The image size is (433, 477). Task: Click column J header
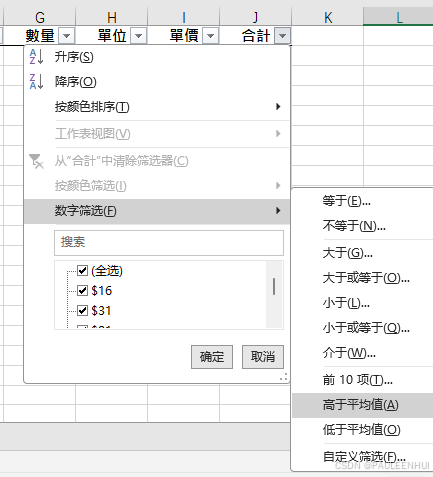pyautogui.click(x=256, y=17)
